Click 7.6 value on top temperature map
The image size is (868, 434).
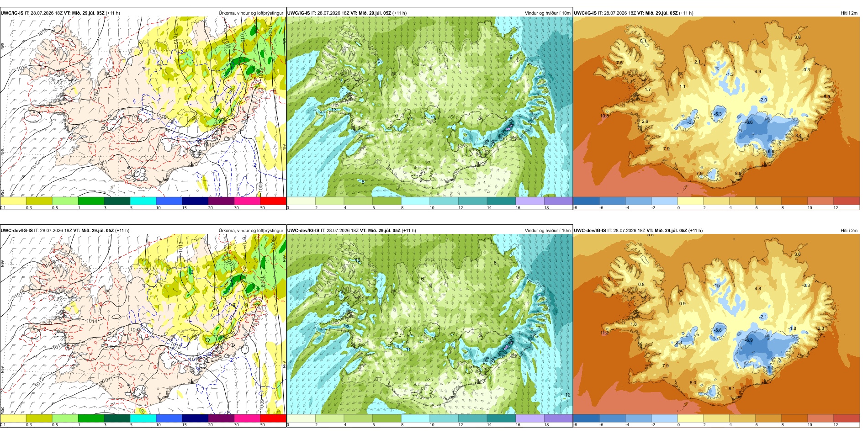pyautogui.click(x=619, y=63)
